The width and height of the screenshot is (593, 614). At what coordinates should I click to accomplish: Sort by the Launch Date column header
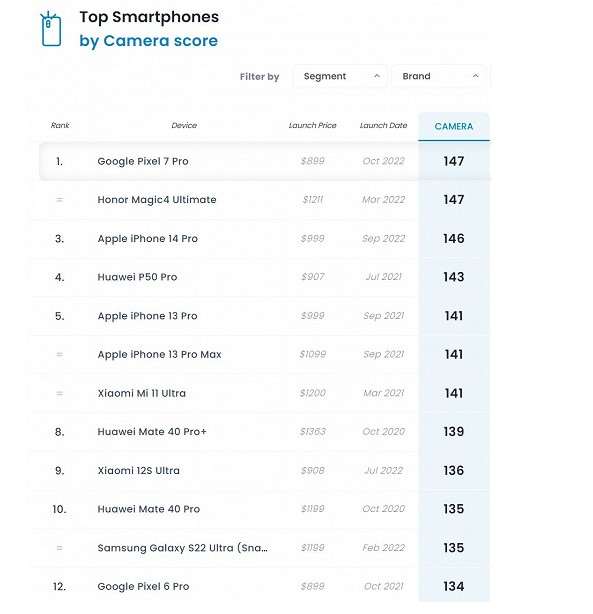pos(383,125)
